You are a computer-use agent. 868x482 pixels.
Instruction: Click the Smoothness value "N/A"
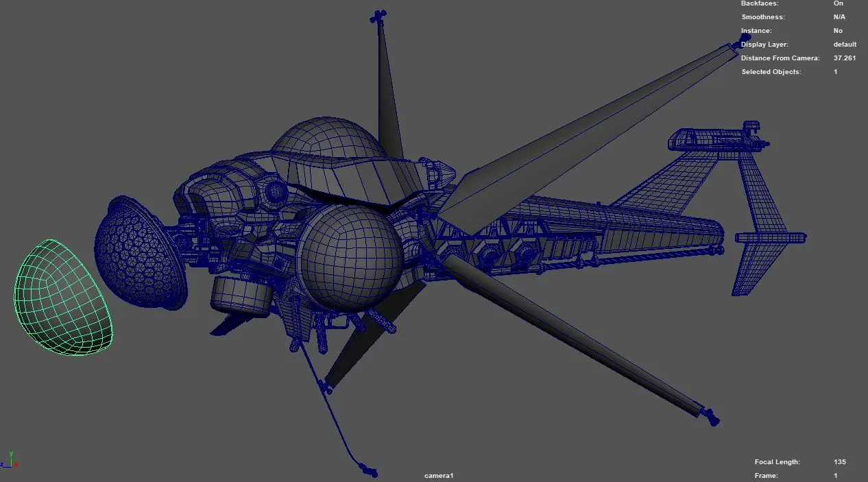click(x=839, y=17)
